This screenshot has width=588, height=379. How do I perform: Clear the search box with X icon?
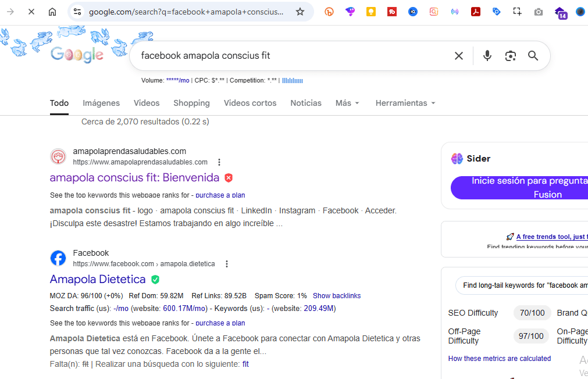[459, 56]
